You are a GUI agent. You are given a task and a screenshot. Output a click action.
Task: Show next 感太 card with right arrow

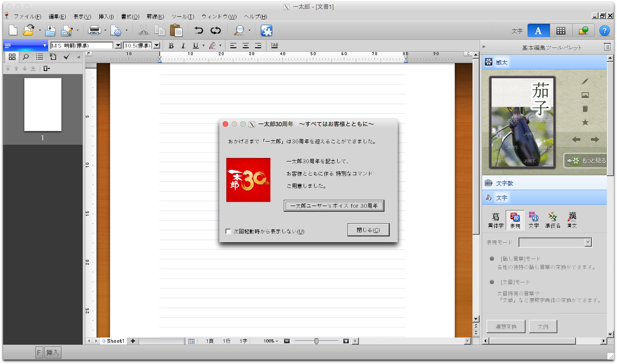tap(595, 140)
